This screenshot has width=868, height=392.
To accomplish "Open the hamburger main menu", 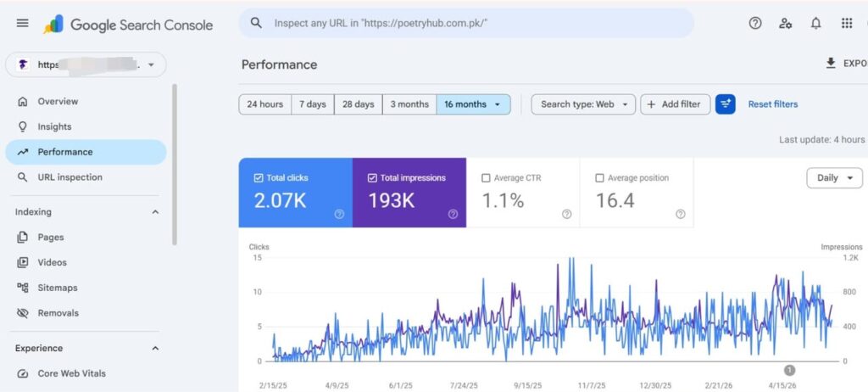I will pyautogui.click(x=22, y=23).
